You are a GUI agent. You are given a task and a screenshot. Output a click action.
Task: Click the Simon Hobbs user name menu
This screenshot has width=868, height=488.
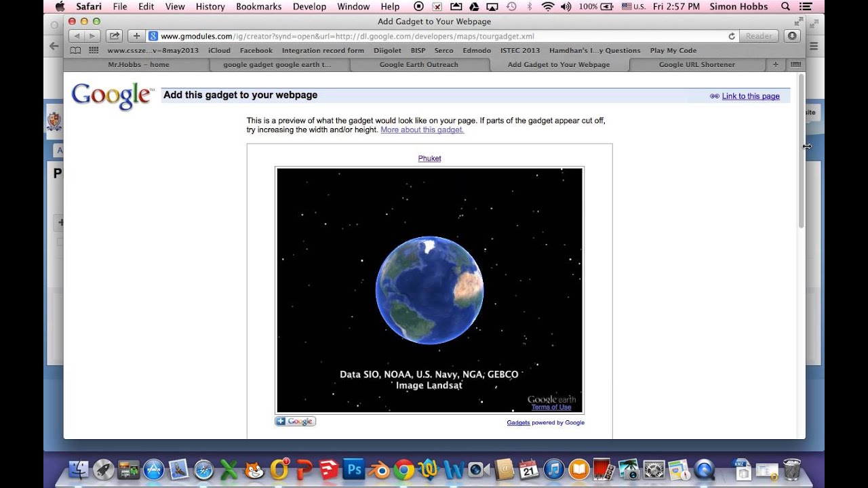[738, 7]
